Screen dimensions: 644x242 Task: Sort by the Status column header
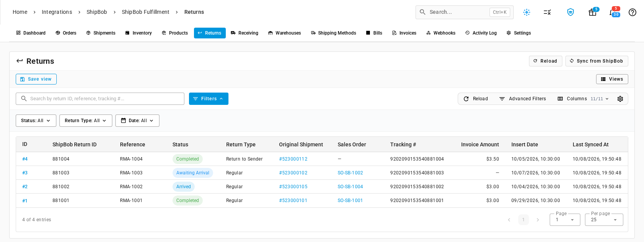pyautogui.click(x=180, y=144)
